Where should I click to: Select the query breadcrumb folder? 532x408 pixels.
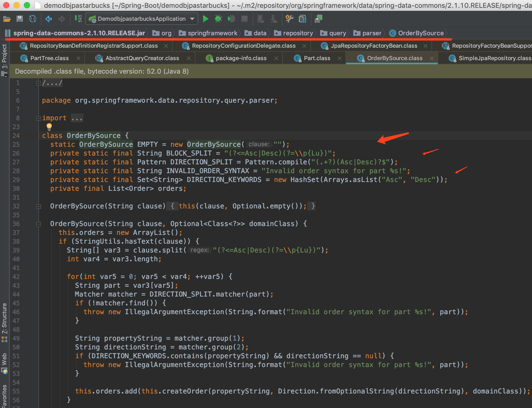tap(333, 33)
